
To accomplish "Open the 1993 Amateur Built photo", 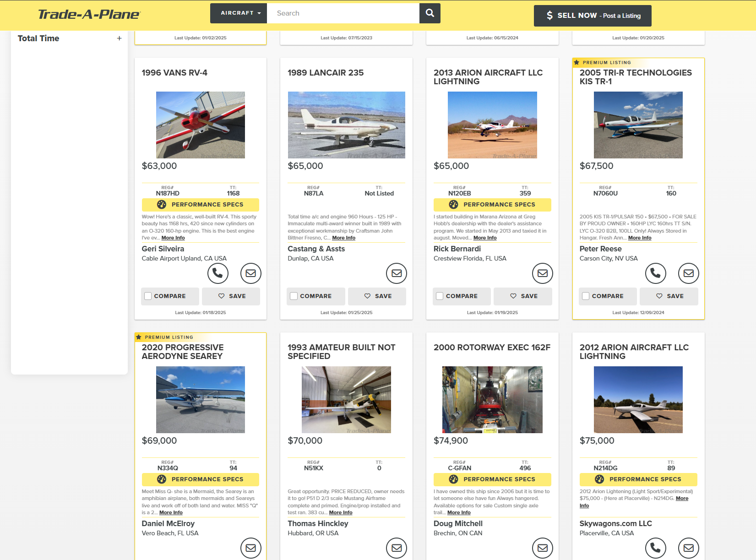I will (x=347, y=400).
